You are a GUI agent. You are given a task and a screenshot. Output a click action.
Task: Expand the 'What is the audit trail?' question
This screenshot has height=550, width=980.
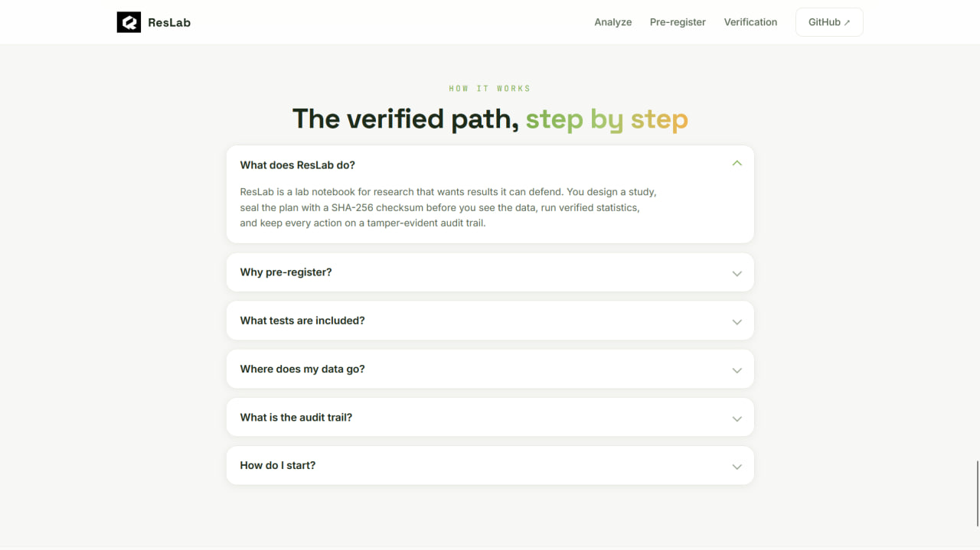pyautogui.click(x=490, y=417)
